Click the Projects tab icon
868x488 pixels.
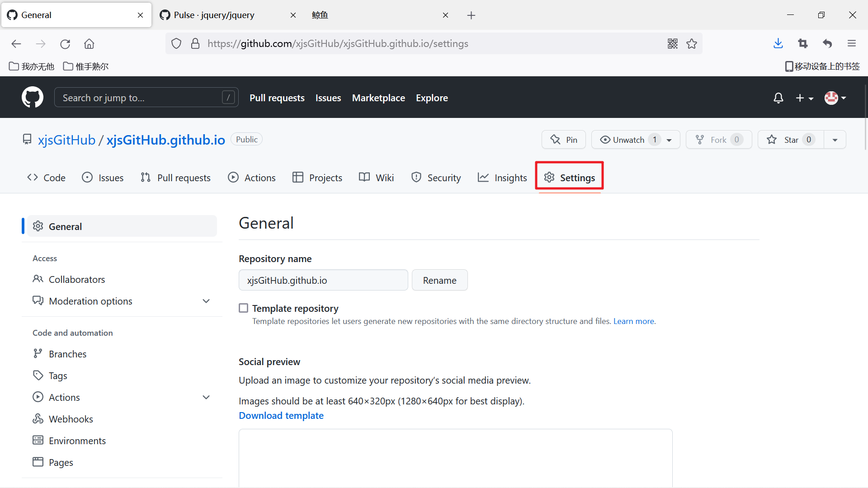(x=297, y=177)
